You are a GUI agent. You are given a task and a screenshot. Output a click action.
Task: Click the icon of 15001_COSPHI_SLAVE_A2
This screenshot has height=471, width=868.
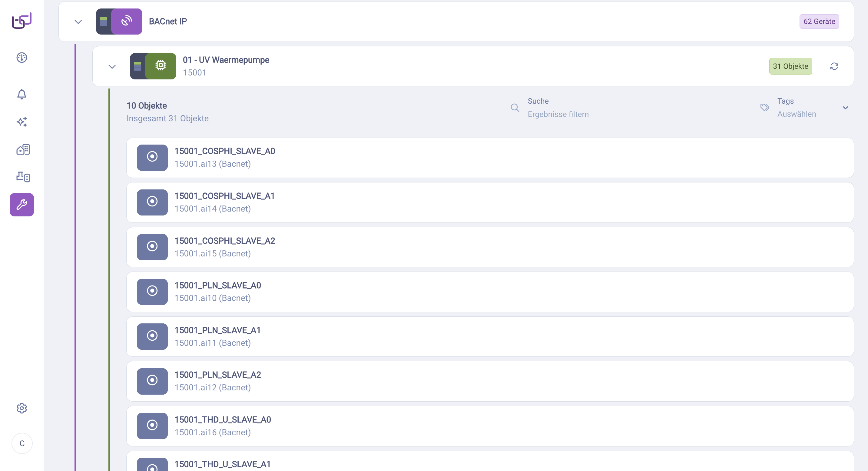pyautogui.click(x=152, y=247)
